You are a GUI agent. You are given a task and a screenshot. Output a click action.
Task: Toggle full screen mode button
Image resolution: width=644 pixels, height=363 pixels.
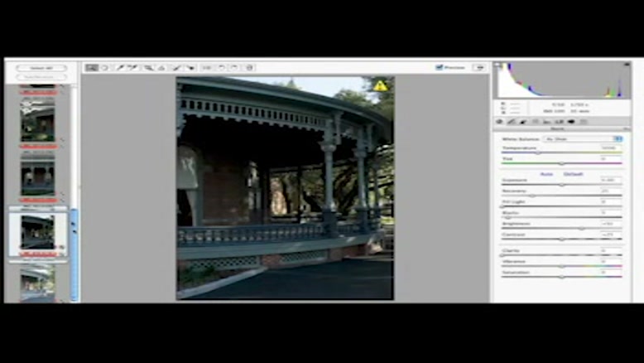click(479, 67)
